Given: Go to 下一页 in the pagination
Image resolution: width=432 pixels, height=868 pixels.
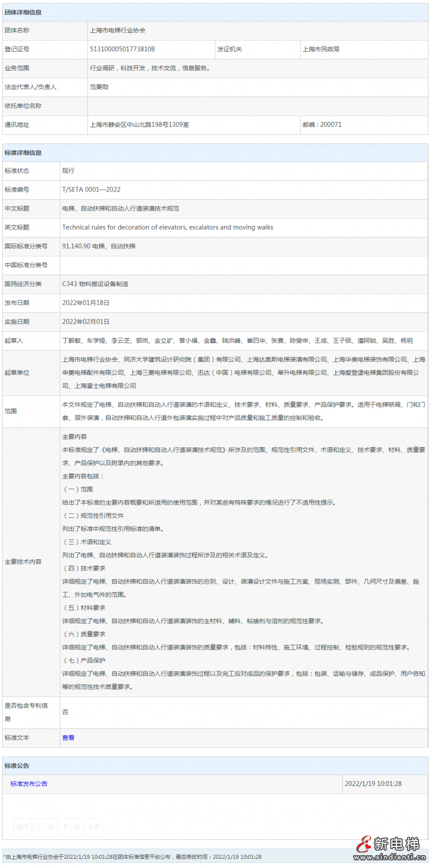Looking at the screenshot, I should 70,827.
